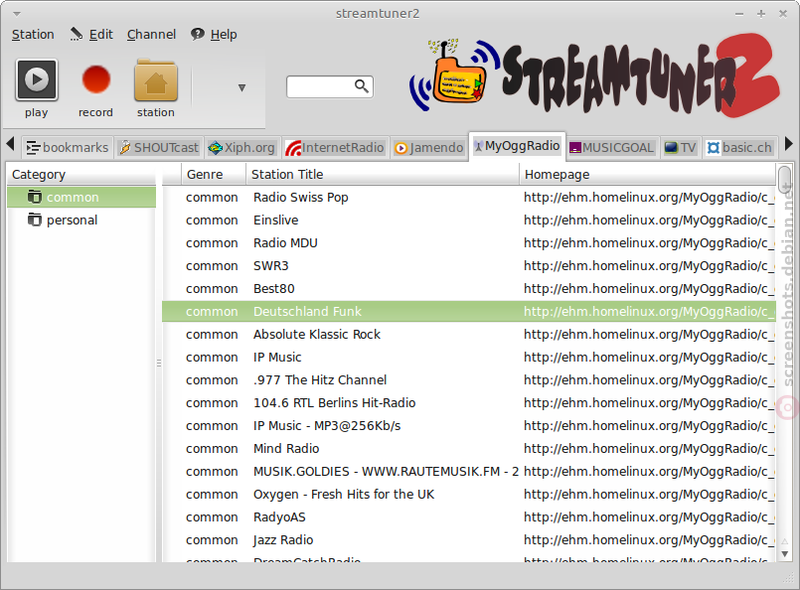Sort by the Category column header
The image size is (800, 590).
tap(82, 175)
